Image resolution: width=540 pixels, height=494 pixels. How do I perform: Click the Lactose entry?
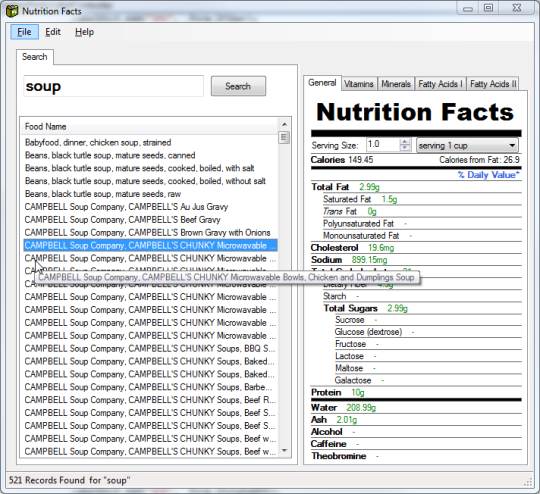356,356
